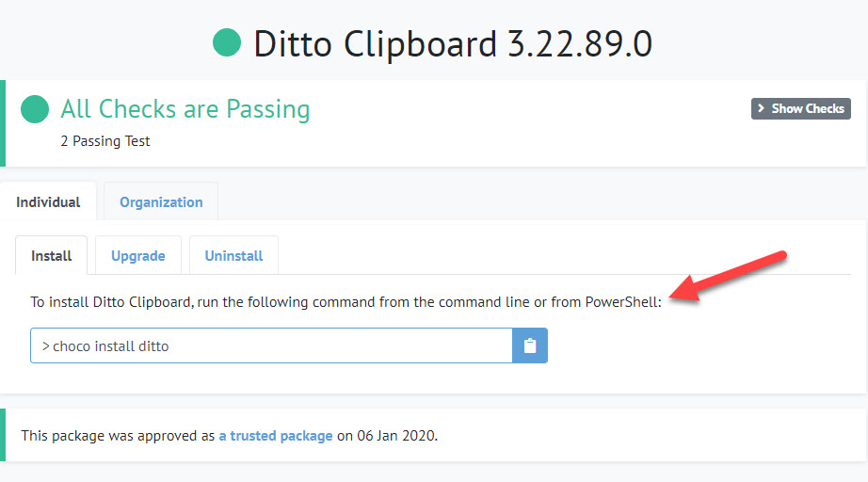Switch to the Upgrade tab
This screenshot has height=482, width=868.
point(138,256)
